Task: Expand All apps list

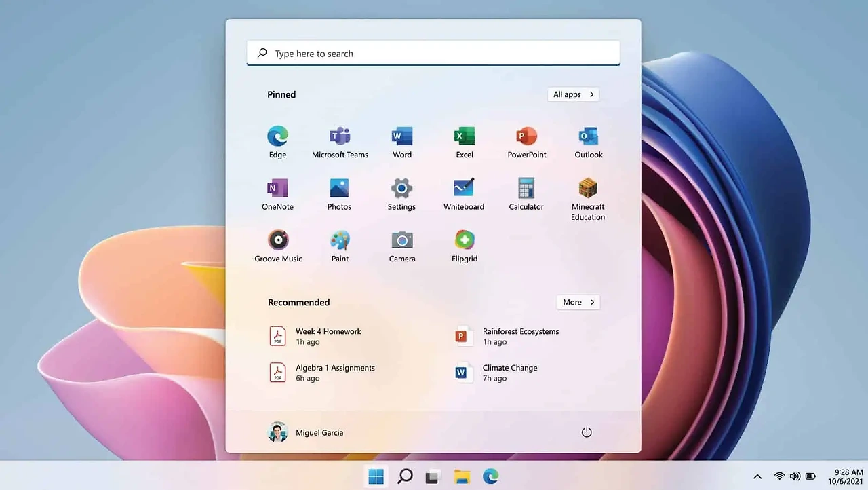Action: [574, 94]
